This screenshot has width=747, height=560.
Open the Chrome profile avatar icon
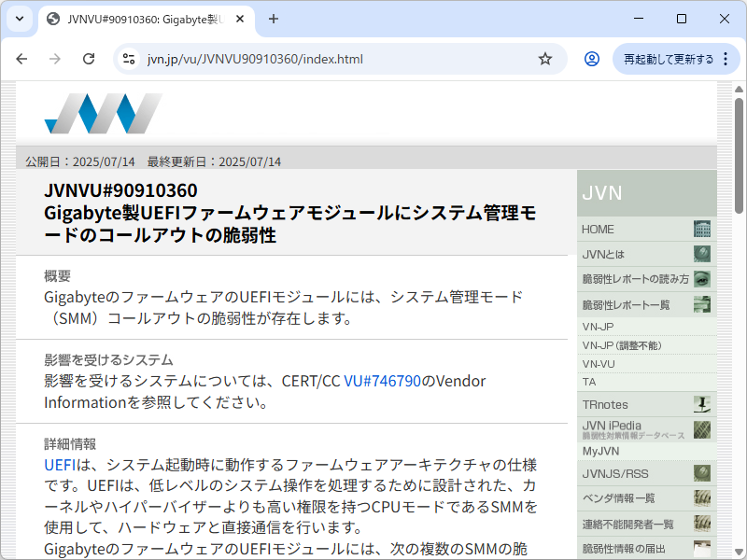[x=592, y=58]
